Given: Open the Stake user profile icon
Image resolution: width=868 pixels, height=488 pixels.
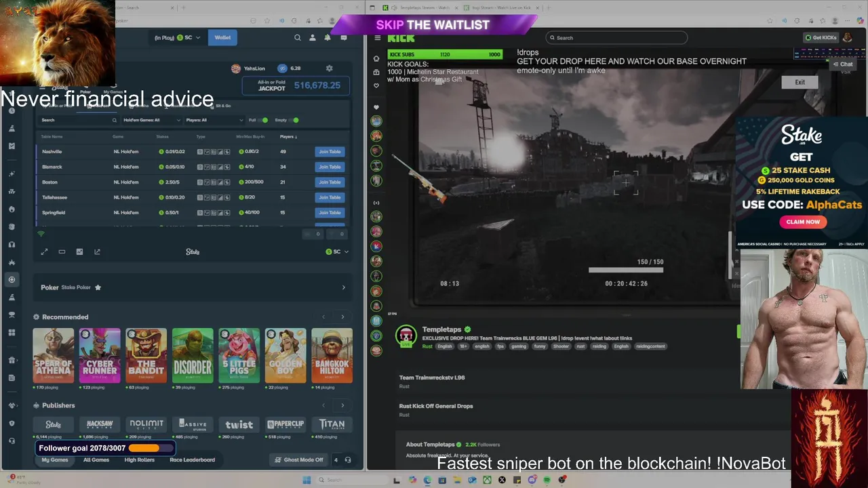Looking at the screenshot, I should [312, 37].
